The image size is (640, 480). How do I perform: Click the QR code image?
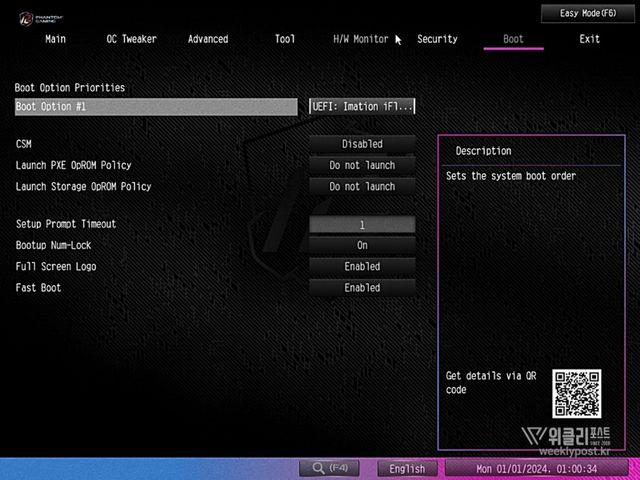(x=576, y=393)
